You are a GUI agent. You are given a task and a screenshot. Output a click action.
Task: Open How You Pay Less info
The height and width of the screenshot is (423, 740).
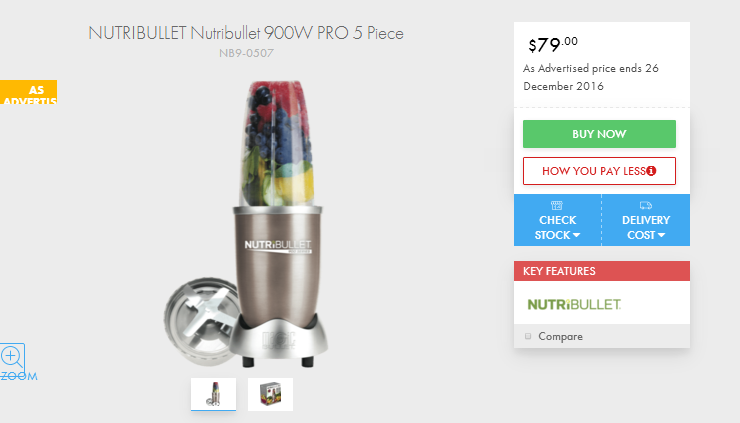(x=599, y=171)
